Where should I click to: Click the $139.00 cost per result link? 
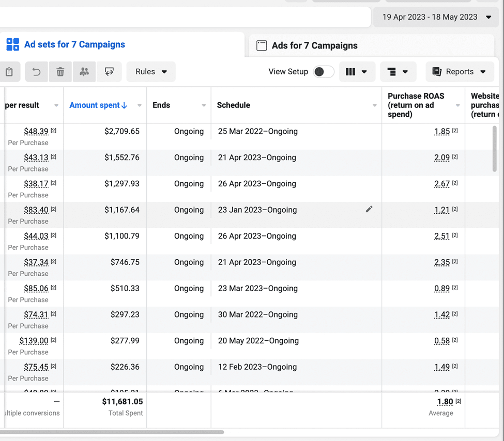(34, 341)
